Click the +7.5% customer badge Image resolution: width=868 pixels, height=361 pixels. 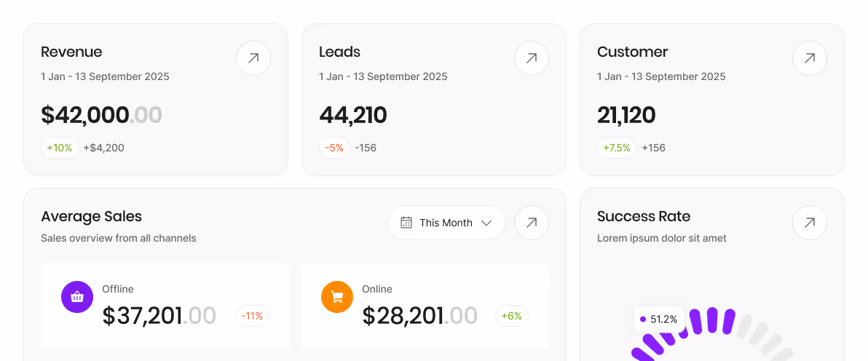click(617, 148)
